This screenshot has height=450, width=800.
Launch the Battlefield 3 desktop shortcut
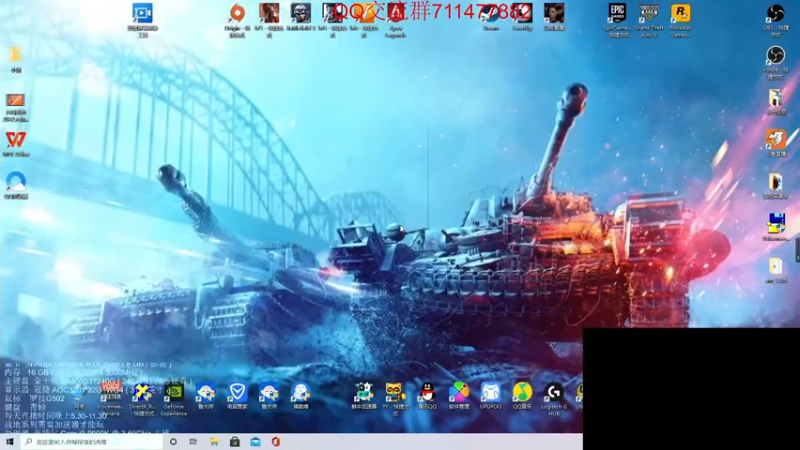click(301, 16)
